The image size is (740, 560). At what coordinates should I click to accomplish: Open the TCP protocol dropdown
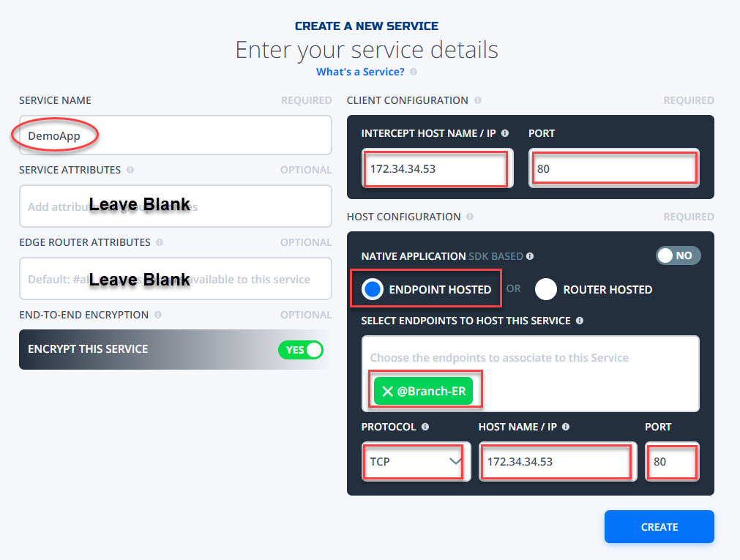point(416,461)
